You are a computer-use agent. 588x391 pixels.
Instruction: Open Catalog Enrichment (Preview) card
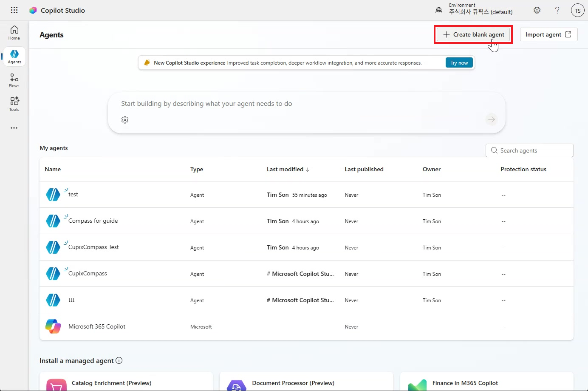[126, 382]
